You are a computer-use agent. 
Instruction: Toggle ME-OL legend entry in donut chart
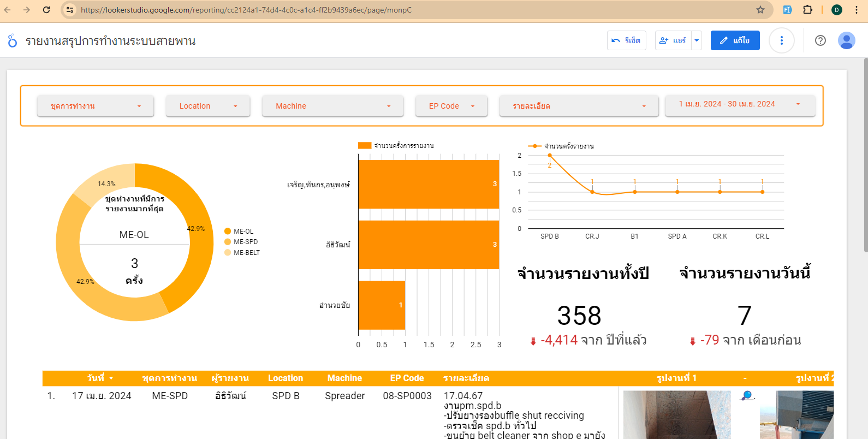point(239,232)
